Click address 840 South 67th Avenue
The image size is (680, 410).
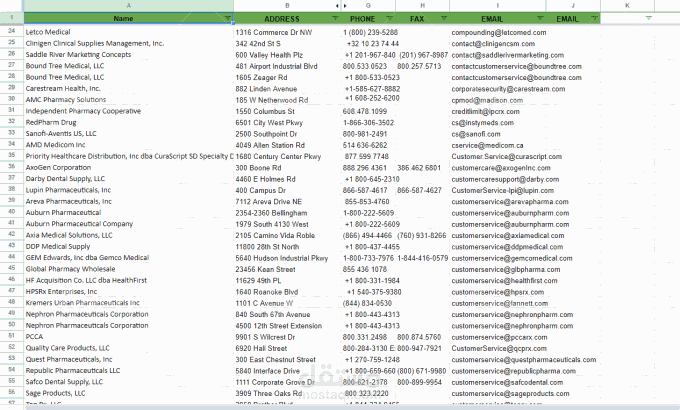pos(287,314)
